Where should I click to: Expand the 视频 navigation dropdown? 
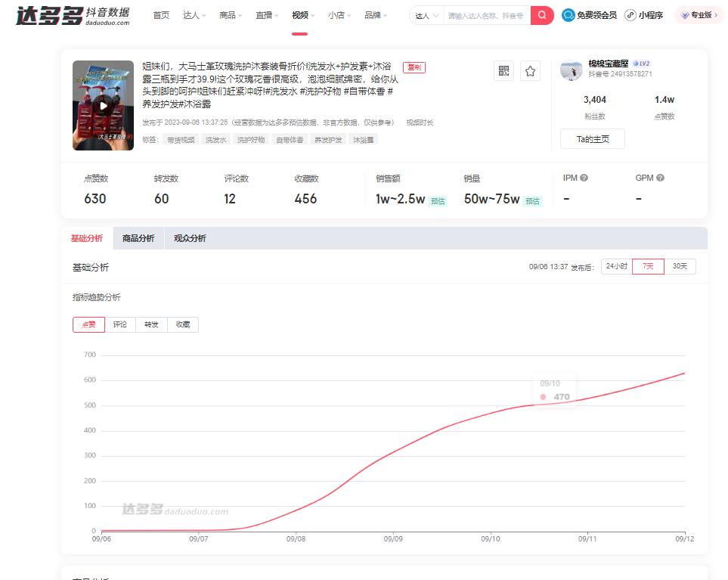[x=302, y=14]
